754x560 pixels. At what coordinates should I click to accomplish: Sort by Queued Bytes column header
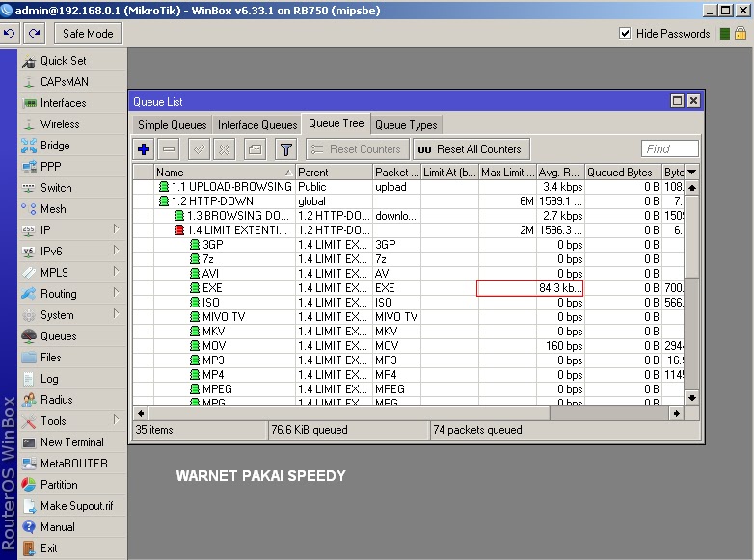tap(623, 173)
